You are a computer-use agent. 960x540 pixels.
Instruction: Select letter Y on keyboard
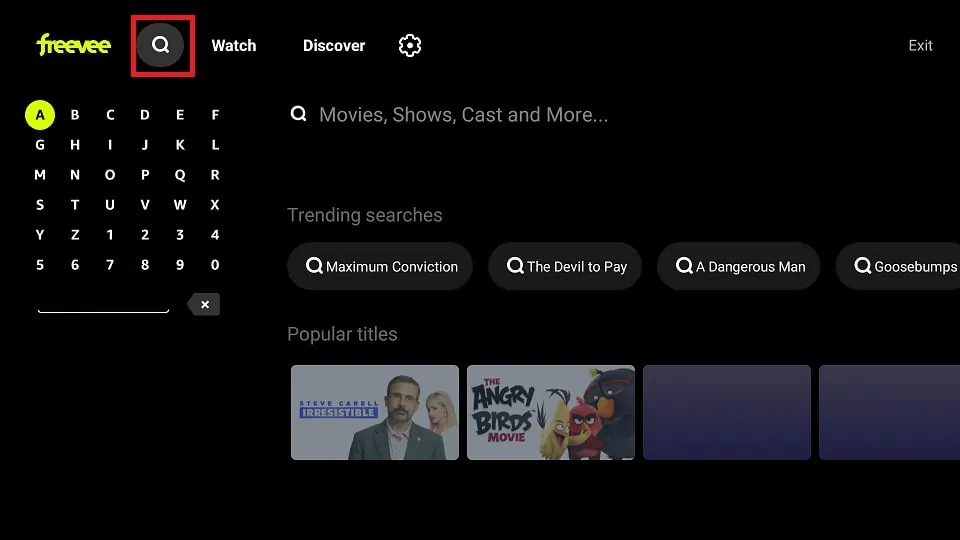pos(40,234)
